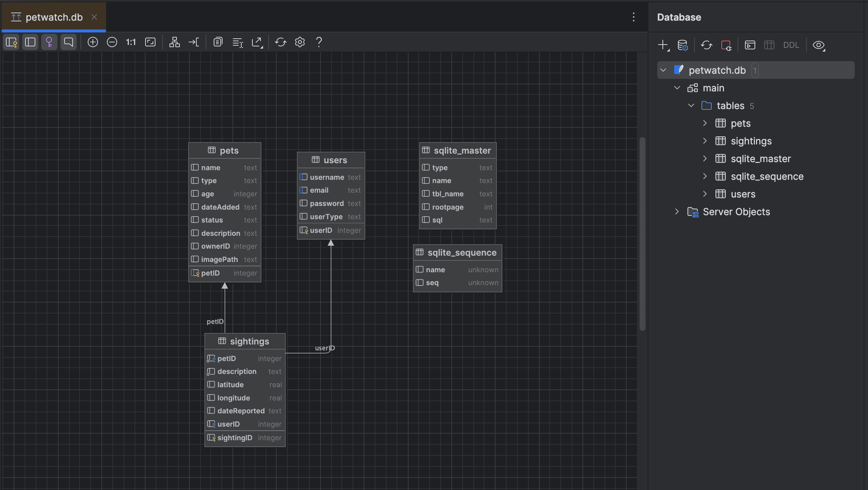Screen dimensions: 868x490
Task: Reset diagram zoom to 1:1
Action: [131, 42]
